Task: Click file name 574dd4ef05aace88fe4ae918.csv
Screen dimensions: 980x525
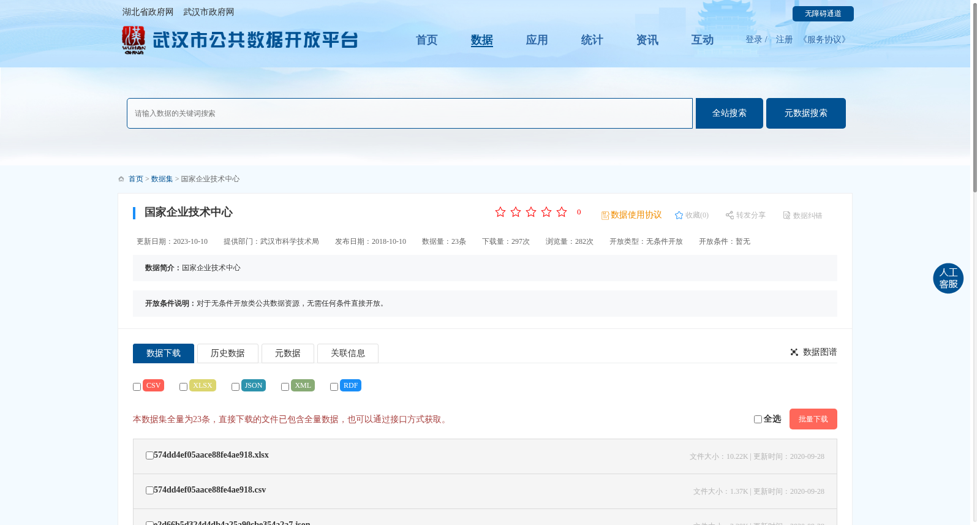Action: (x=210, y=490)
